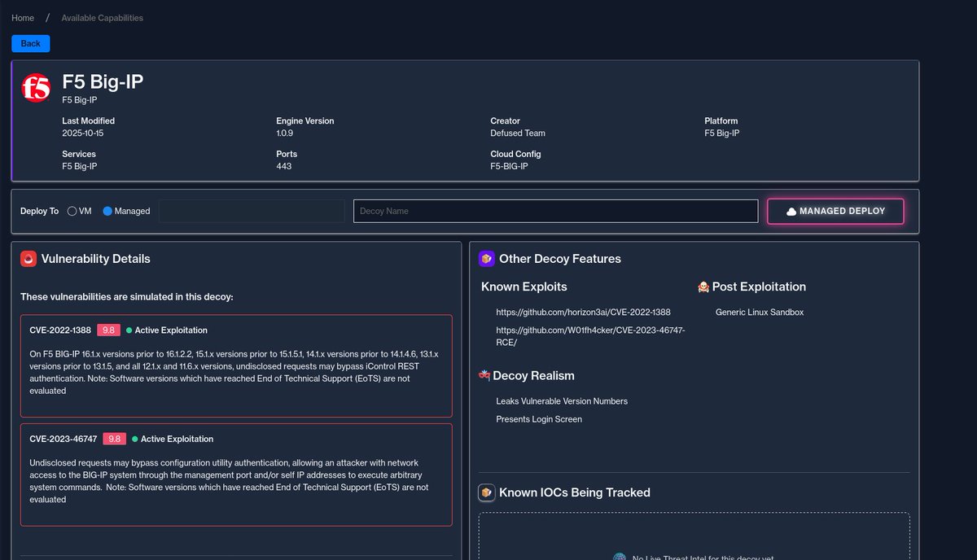Click the CVE-2022-1388 title text
This screenshot has width=977, height=560.
(x=60, y=330)
